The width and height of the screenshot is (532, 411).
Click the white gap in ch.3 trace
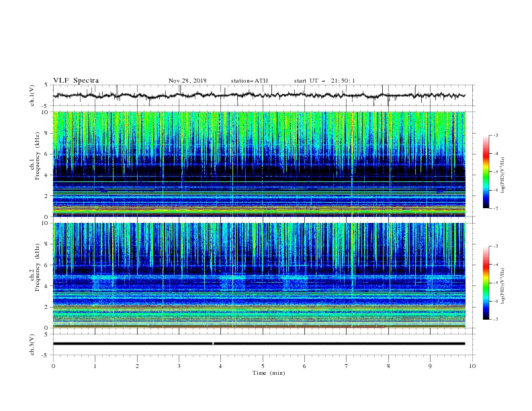coord(213,344)
